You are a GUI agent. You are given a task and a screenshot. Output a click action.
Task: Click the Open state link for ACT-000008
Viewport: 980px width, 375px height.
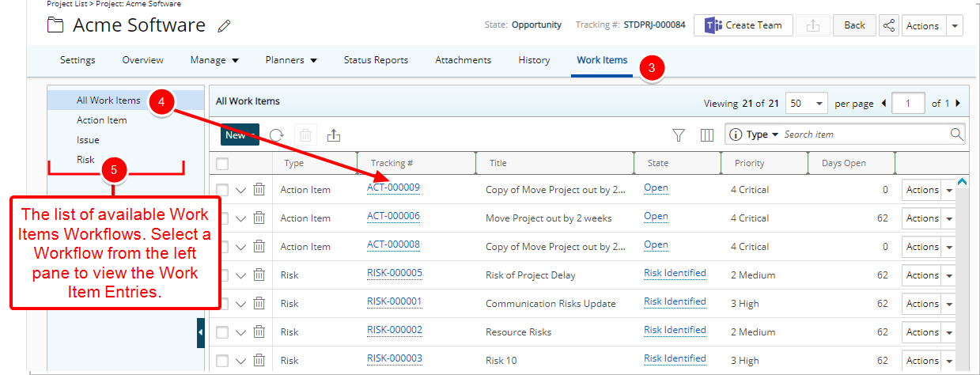pos(656,244)
